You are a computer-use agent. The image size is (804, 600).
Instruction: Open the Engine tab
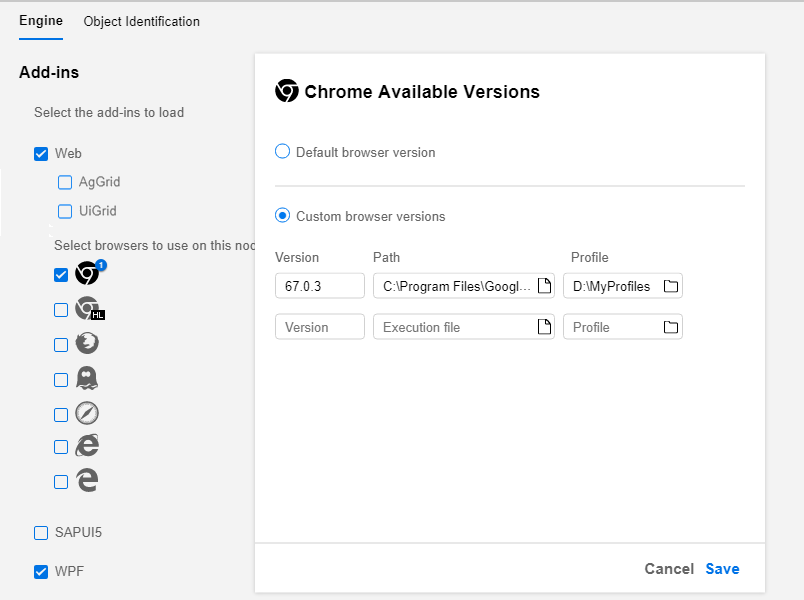(41, 21)
